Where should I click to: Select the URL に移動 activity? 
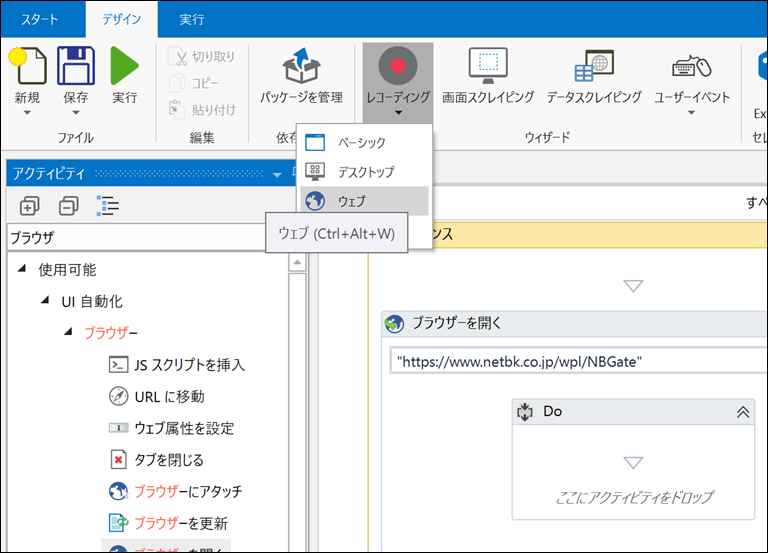pyautogui.click(x=156, y=397)
